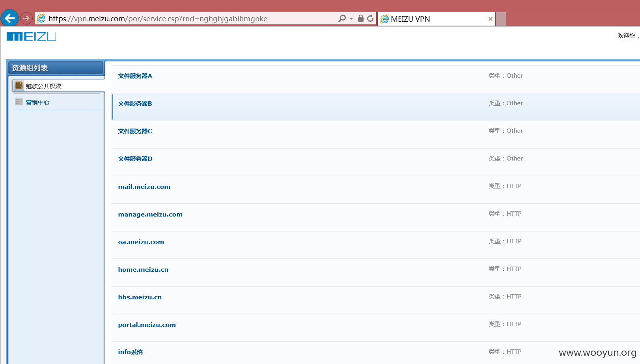Select 营销中心 resource group

point(38,102)
